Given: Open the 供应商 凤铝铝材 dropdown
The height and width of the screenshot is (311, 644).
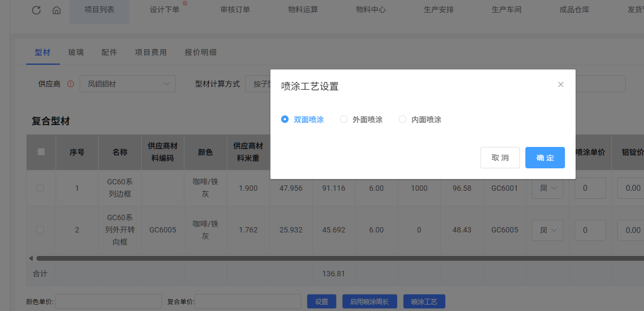Looking at the screenshot, I should click(128, 84).
